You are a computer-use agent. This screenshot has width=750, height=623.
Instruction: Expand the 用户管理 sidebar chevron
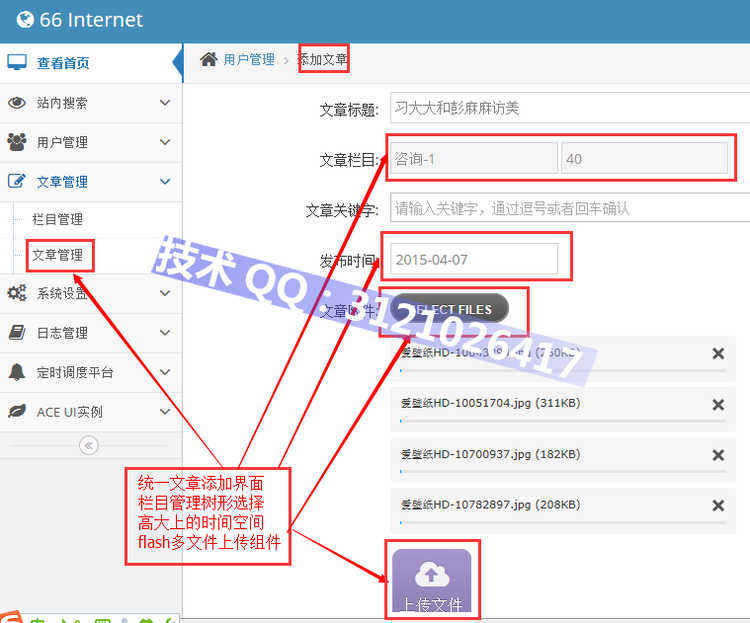pyautogui.click(x=165, y=142)
